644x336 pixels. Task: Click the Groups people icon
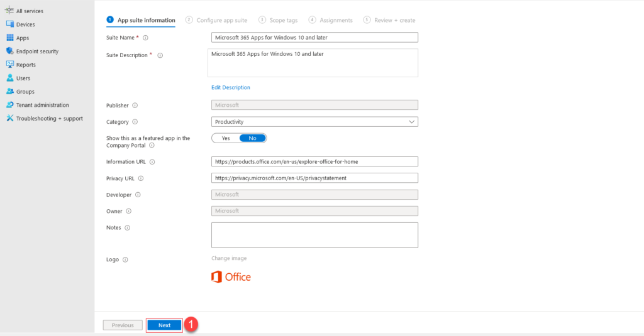tap(10, 91)
